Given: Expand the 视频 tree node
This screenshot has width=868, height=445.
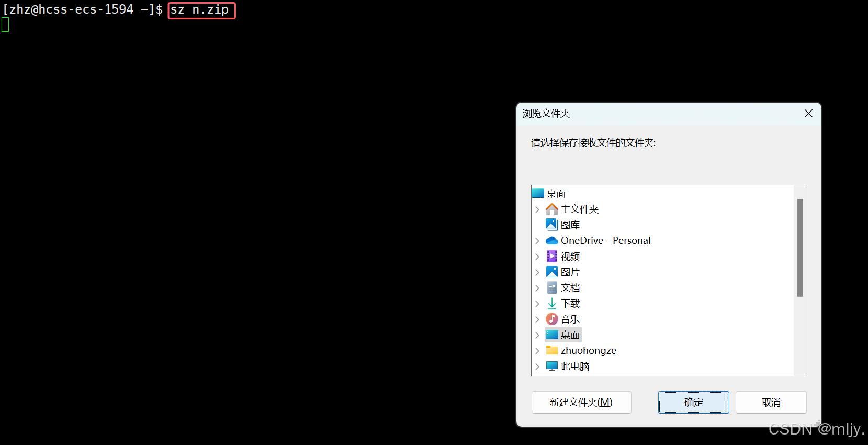Looking at the screenshot, I should point(537,257).
